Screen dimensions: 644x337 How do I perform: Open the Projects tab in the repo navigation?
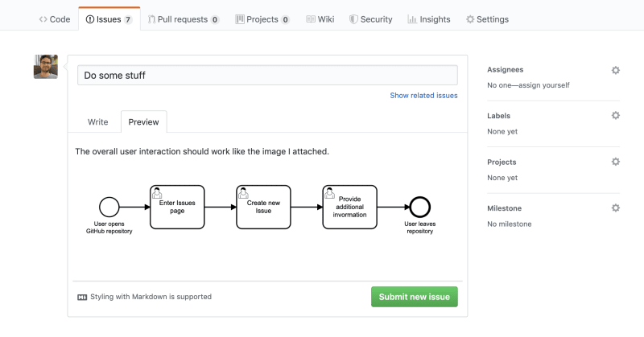[x=262, y=19]
